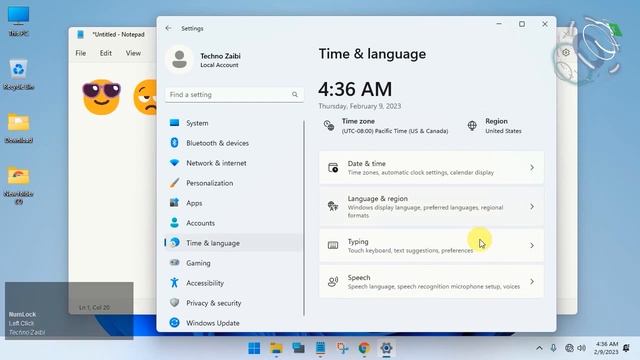Open taskbar clock and date
Screen dimensions: 640x360
(606, 348)
